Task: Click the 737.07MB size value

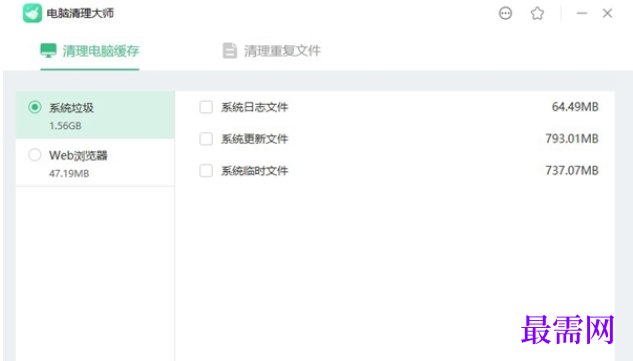Action: click(572, 170)
